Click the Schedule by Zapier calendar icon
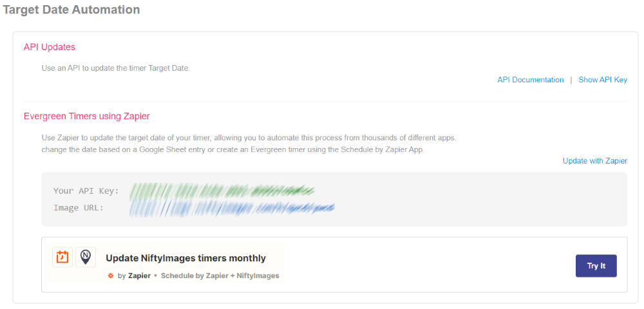This screenshot has width=644, height=309. [x=62, y=257]
